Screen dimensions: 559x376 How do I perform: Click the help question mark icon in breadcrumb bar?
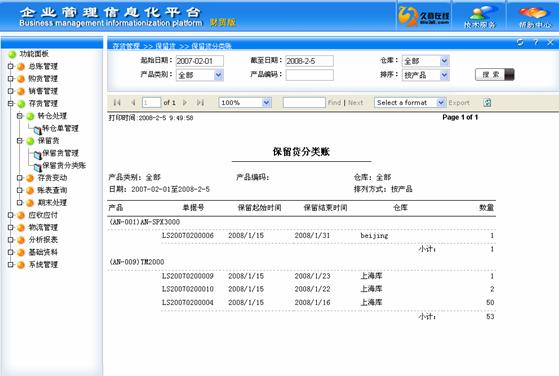pyautogui.click(x=535, y=42)
